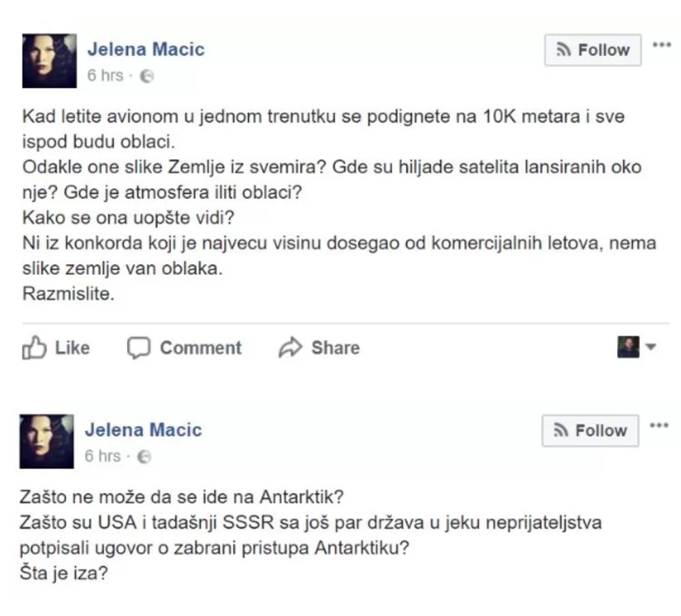This screenshot has width=681, height=616.
Task: Click the first post's profile picture
Action: pos(49,61)
